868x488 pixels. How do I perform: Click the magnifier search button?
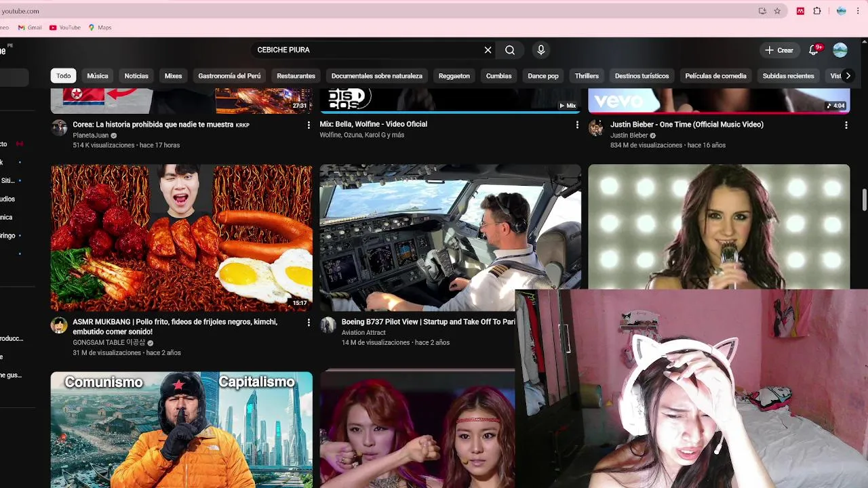tap(510, 50)
